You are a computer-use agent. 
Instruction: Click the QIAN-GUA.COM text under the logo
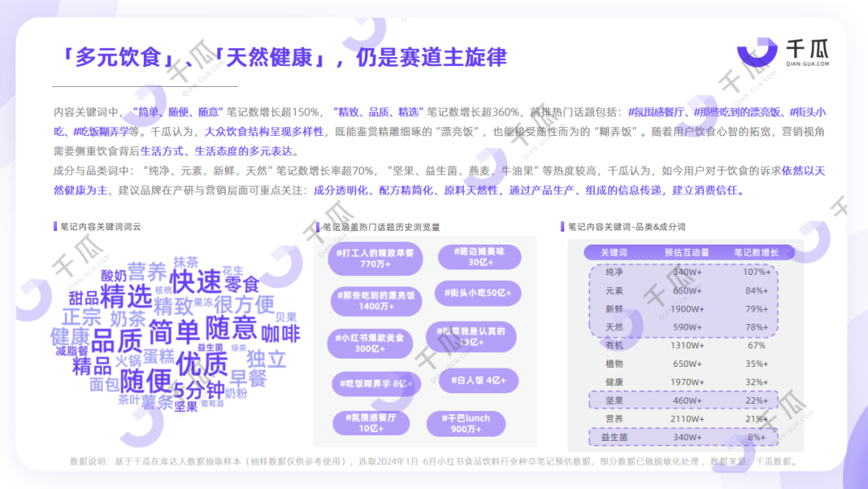coord(808,64)
